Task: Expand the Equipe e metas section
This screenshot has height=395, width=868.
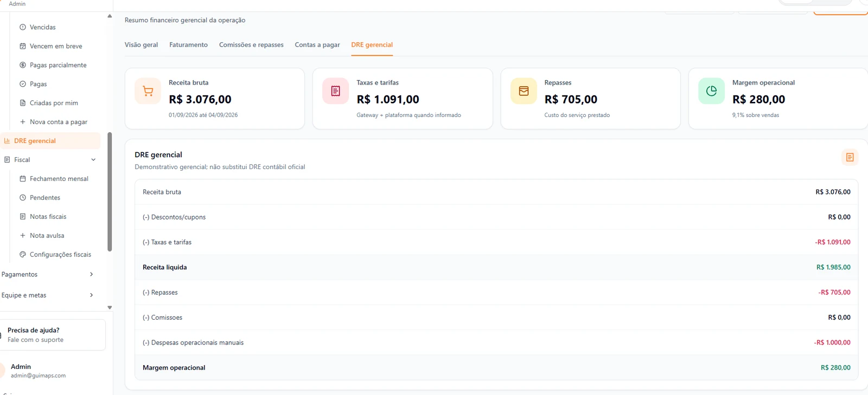Action: click(48, 295)
